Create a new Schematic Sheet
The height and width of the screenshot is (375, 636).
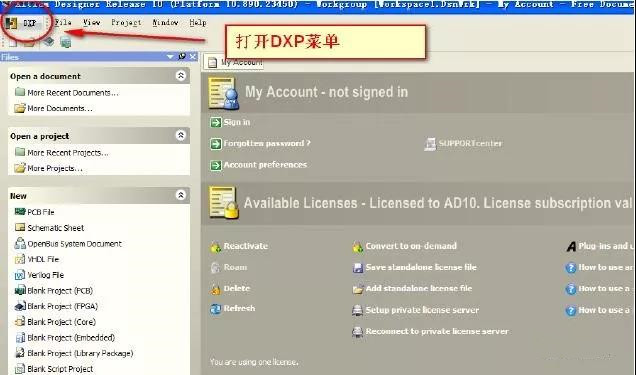pyautogui.click(x=56, y=228)
